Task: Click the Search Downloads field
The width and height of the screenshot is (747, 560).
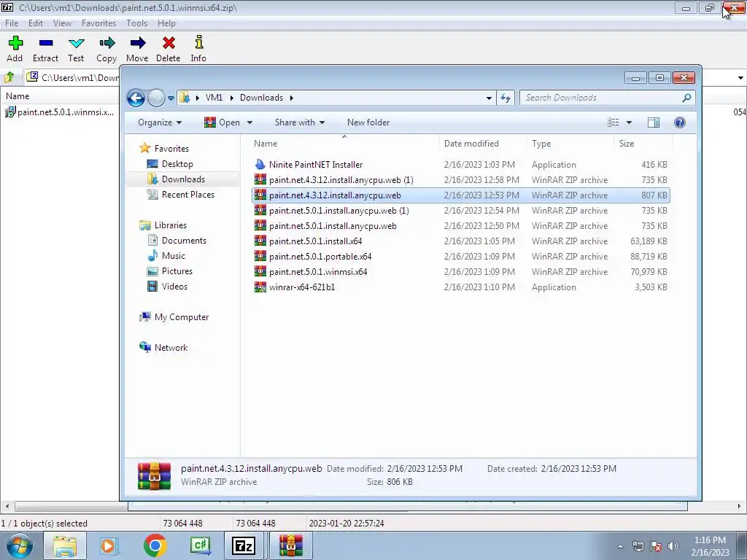Action: [608, 98]
